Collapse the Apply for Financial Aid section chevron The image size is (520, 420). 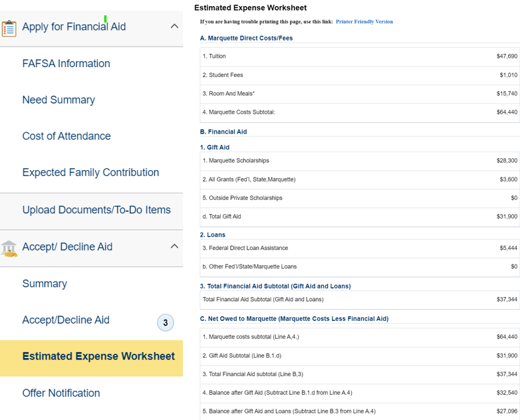point(174,27)
